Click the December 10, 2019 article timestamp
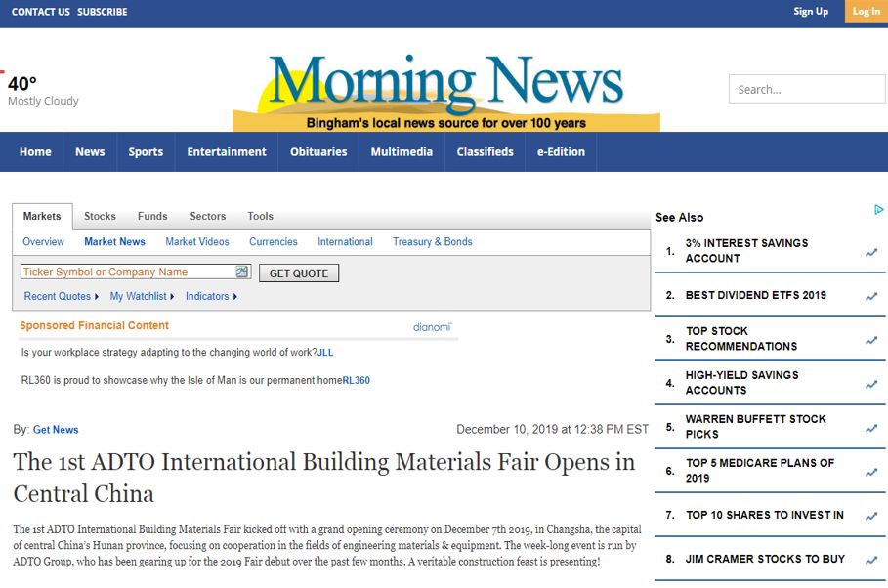 click(x=552, y=430)
